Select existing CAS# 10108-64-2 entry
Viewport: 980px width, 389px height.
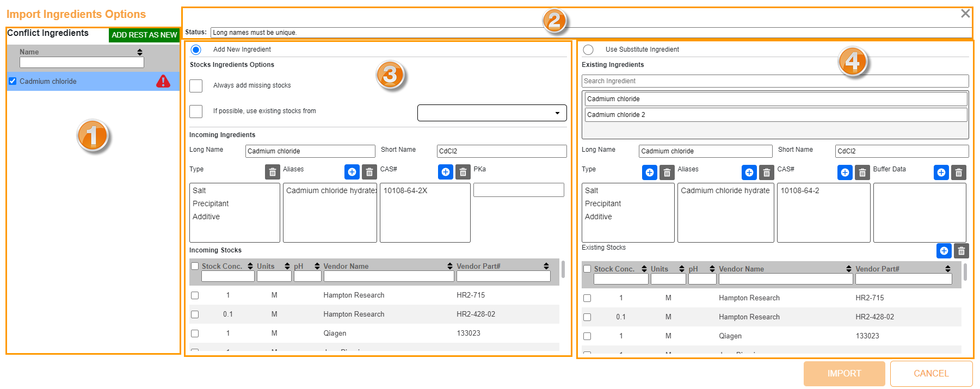click(800, 190)
